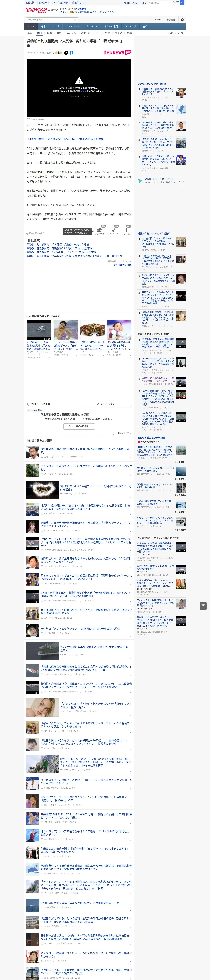Open the エキスパート navigation tab
Viewport: 210px width, 980px height.
point(72,27)
